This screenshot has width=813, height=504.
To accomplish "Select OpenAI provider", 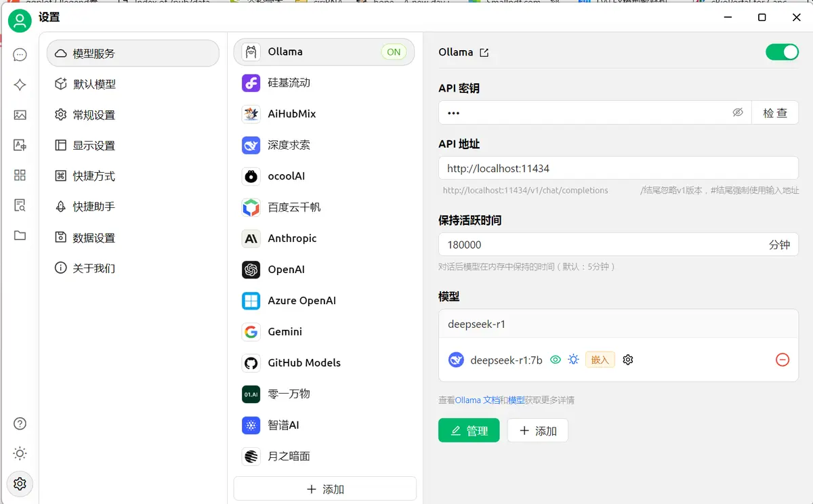I will pos(324,270).
